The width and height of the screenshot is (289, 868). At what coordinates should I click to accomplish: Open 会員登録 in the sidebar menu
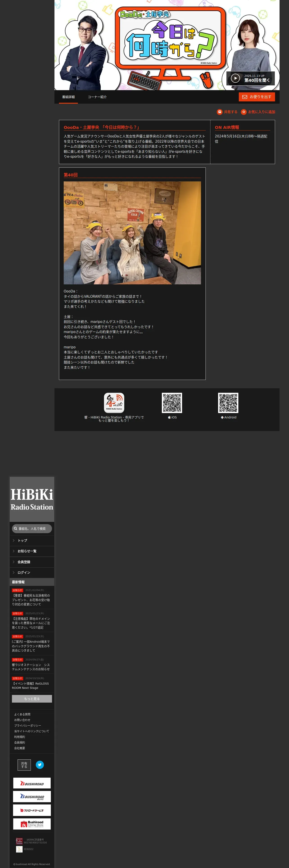pos(32,562)
